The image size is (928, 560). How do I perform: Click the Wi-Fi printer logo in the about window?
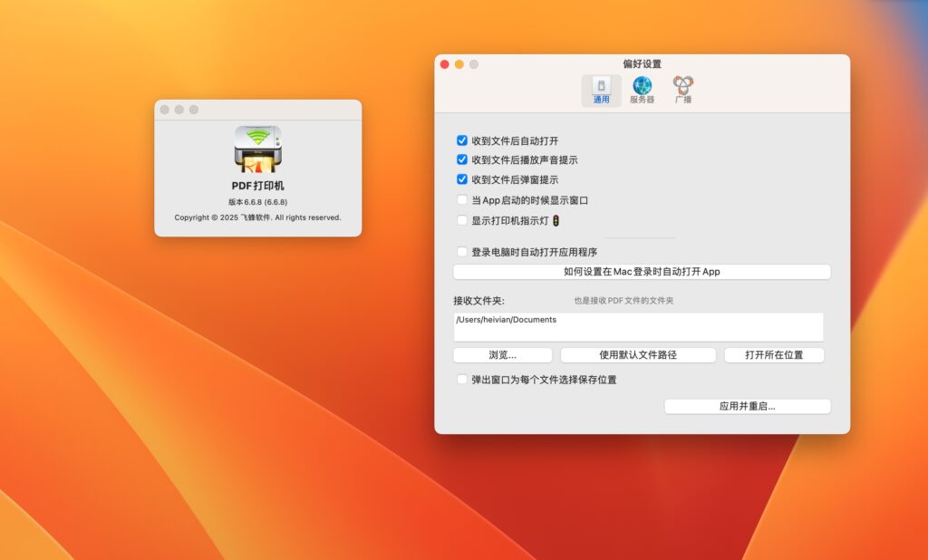tap(259, 152)
